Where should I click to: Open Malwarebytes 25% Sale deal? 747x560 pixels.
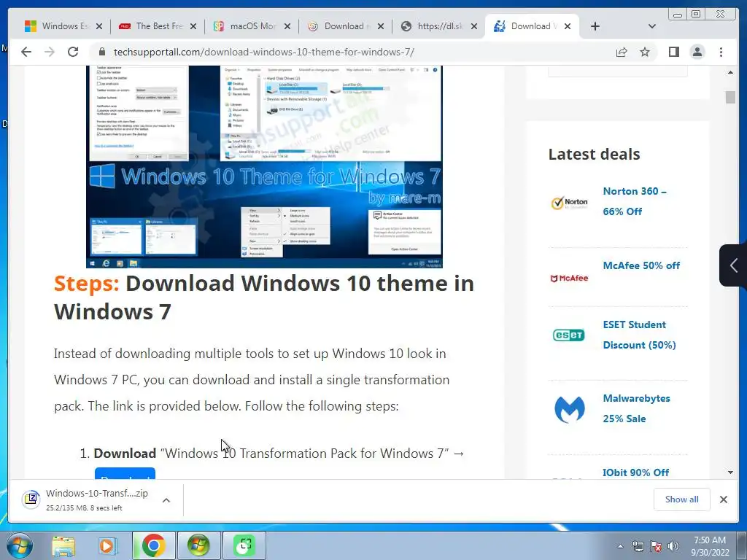[636, 408]
